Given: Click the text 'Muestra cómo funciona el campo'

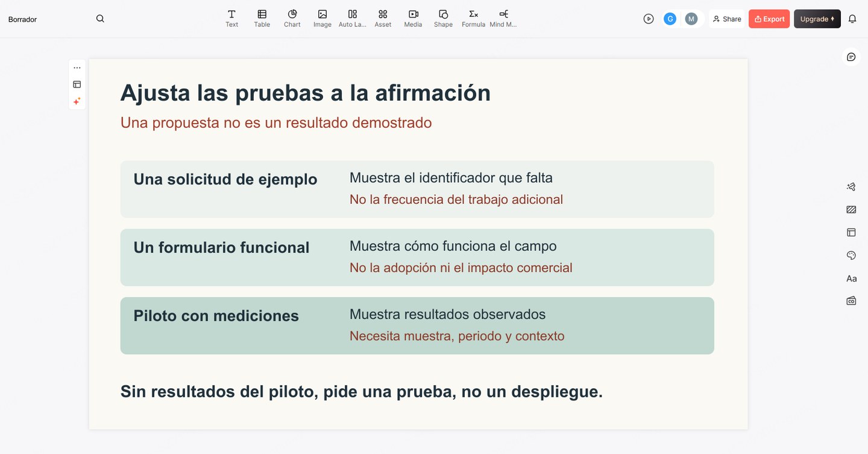Looking at the screenshot, I should click(x=453, y=246).
